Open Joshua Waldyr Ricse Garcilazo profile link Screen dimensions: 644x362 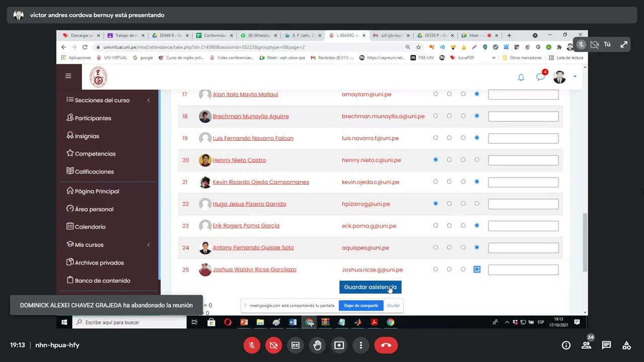pyautogui.click(x=254, y=269)
